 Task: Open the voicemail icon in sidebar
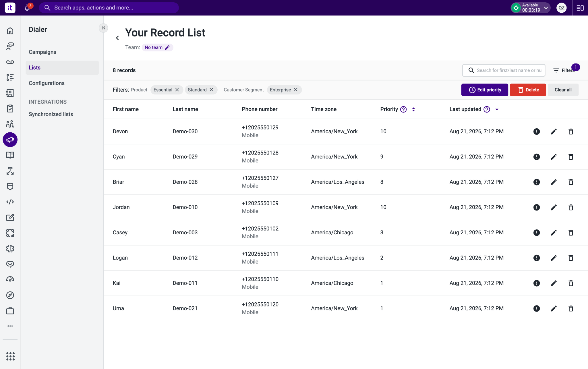(x=10, y=62)
